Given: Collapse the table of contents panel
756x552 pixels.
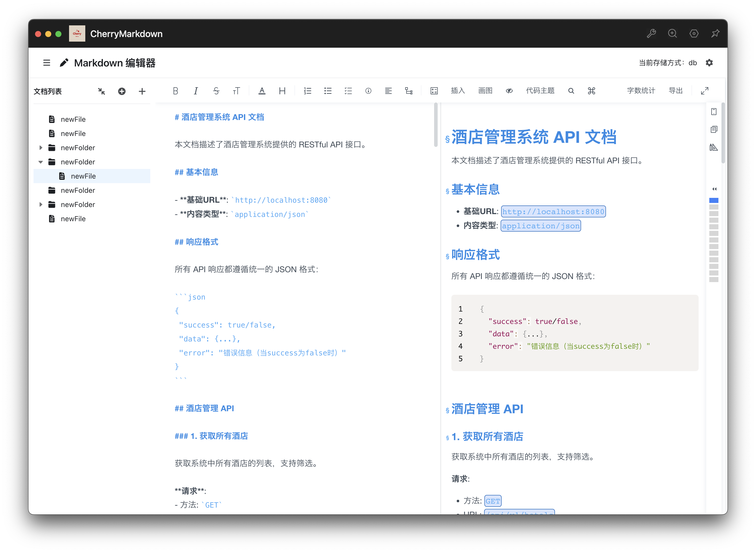Looking at the screenshot, I should (x=714, y=189).
